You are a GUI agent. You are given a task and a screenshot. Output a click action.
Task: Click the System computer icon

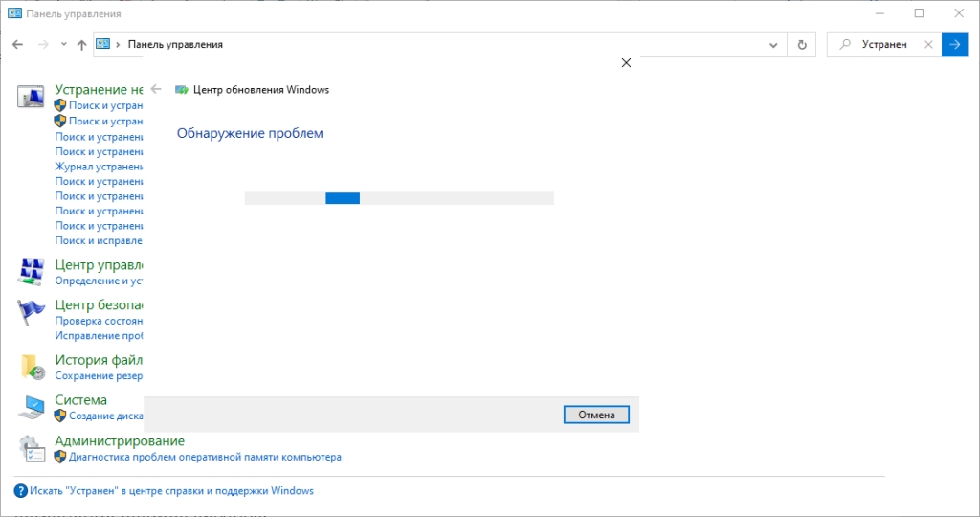(32, 407)
